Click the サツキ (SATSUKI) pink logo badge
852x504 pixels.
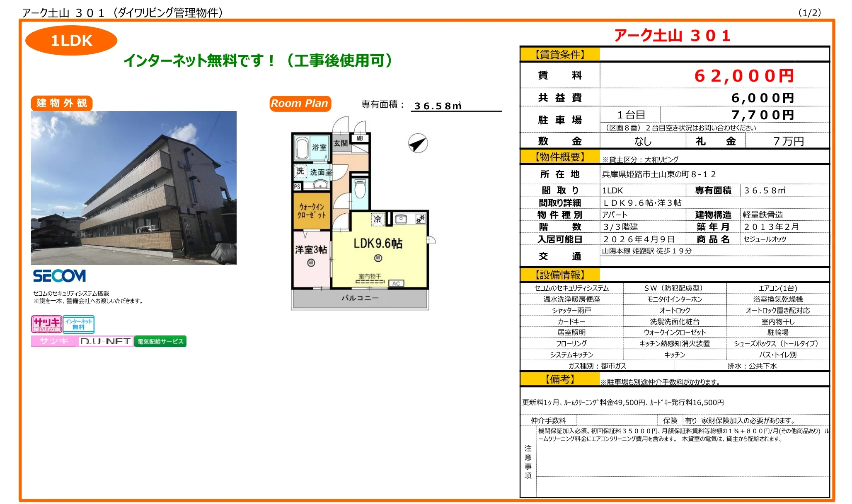[x=46, y=324]
